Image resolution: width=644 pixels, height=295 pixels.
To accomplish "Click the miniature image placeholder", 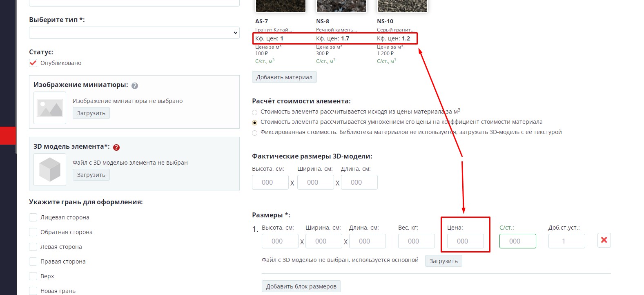I will [x=50, y=108].
